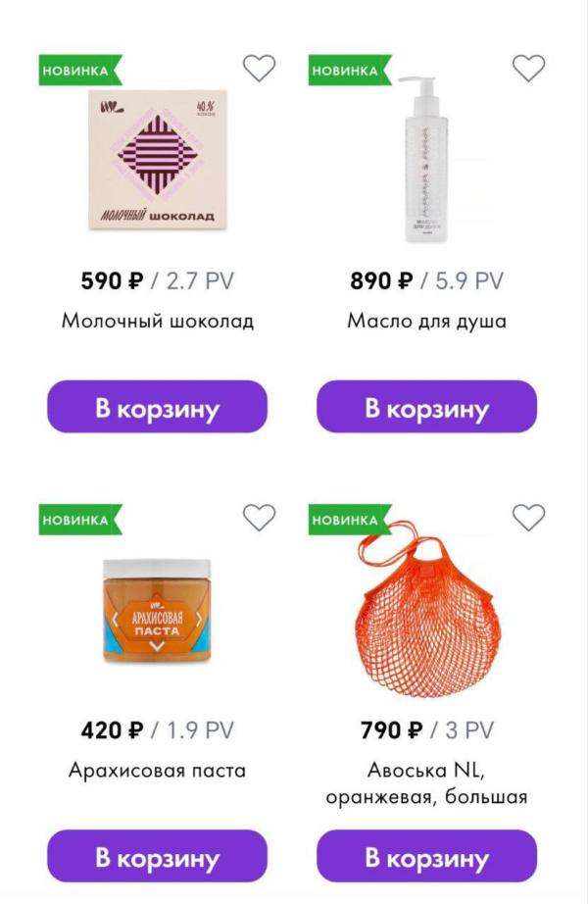Open the Молочный шоколад title link
Viewport: 588px width, 904px height.
click(157, 321)
